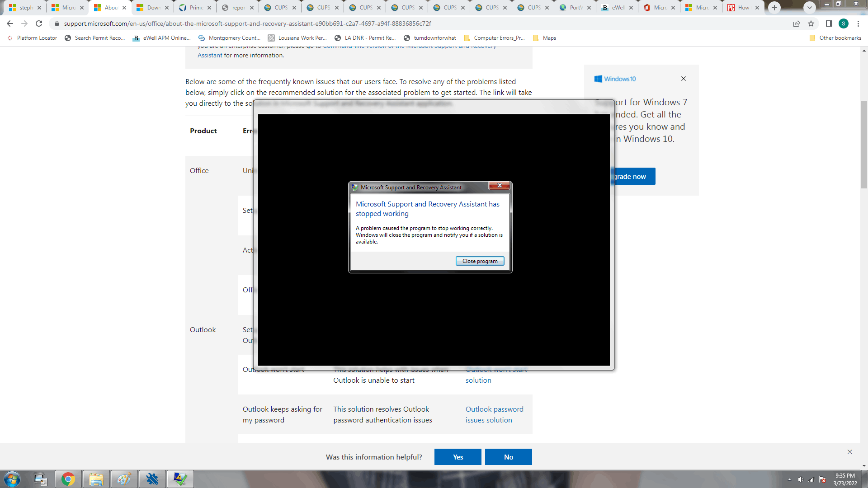Open the Support and Recovery Assistant taskbar icon
This screenshot has width=868, height=488.
[x=180, y=479]
